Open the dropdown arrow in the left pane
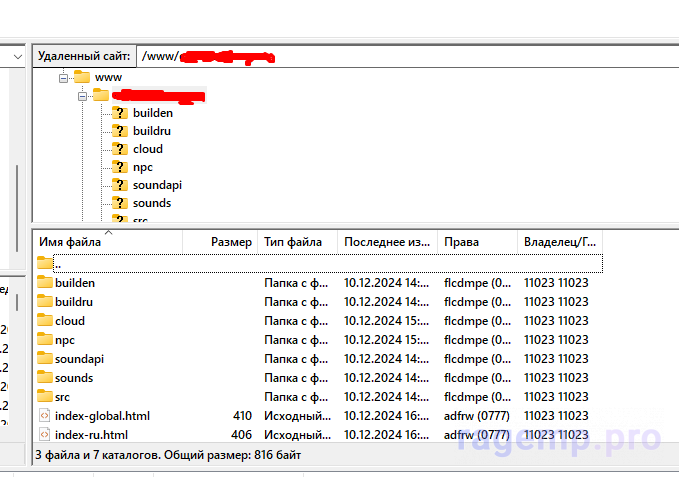This screenshot has height=477, width=679. click(x=17, y=57)
